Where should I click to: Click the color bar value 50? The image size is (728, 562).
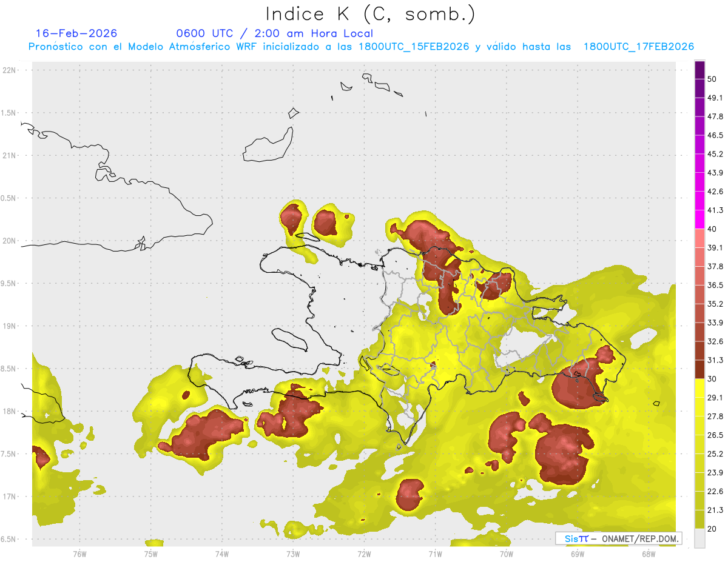712,79
